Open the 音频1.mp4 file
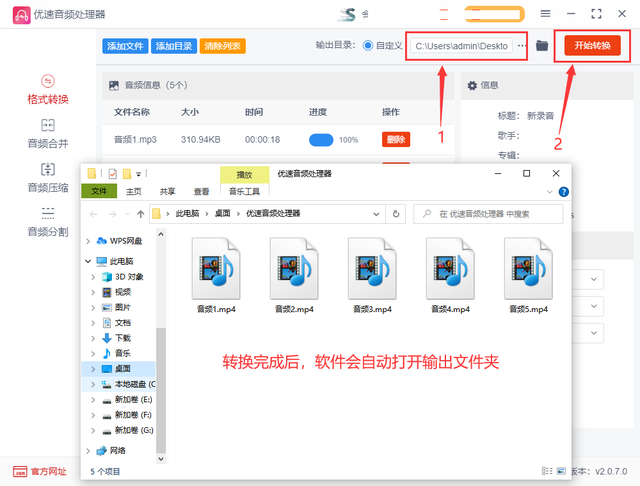 [x=216, y=276]
